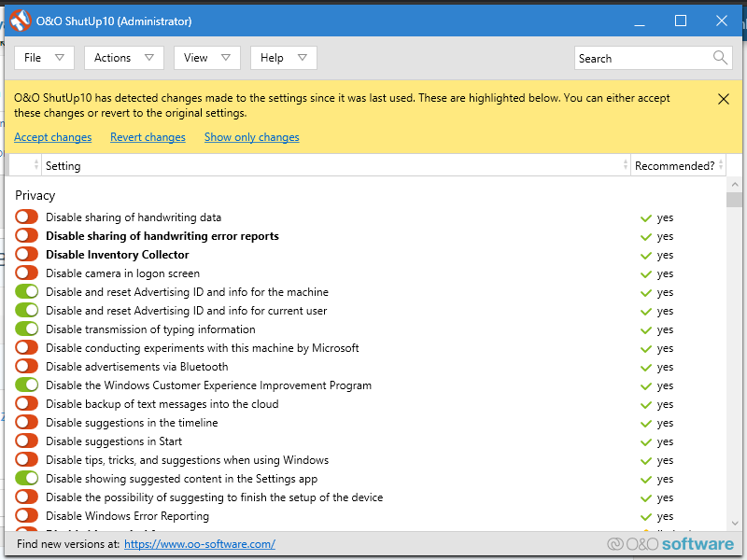Screen dimensions: 747x560
Task: Dismiss the yellow notification banner with X
Action: [x=724, y=99]
